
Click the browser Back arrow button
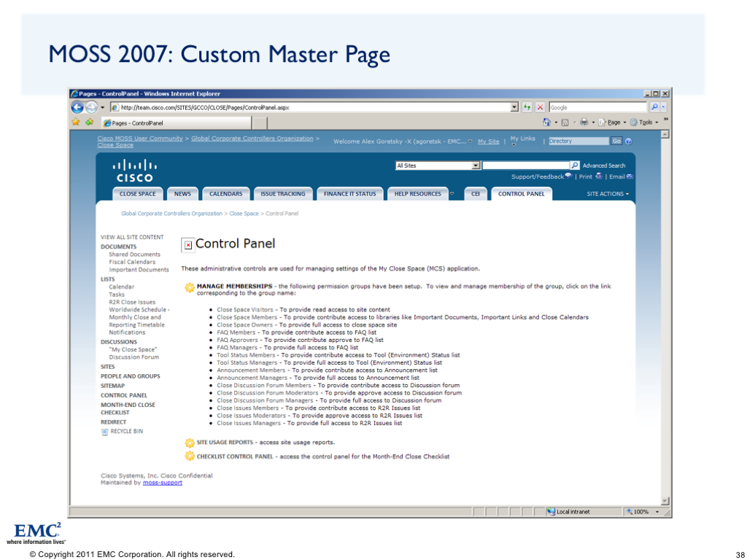click(x=77, y=107)
